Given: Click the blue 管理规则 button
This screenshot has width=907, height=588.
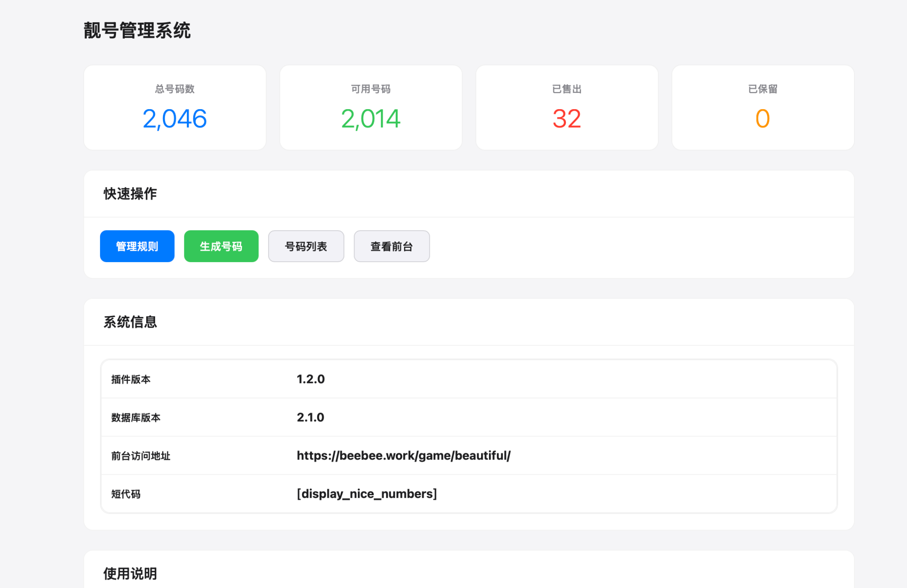Looking at the screenshot, I should [137, 246].
